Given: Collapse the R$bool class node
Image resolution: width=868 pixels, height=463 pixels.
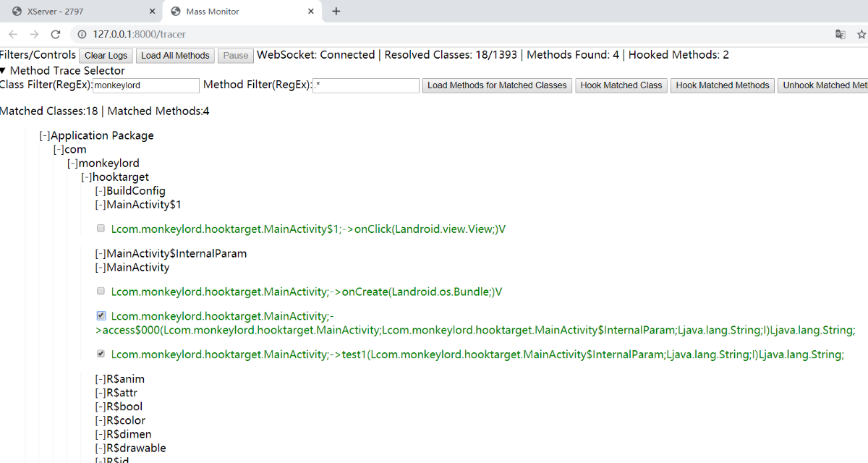Looking at the screenshot, I should pyautogui.click(x=101, y=407).
